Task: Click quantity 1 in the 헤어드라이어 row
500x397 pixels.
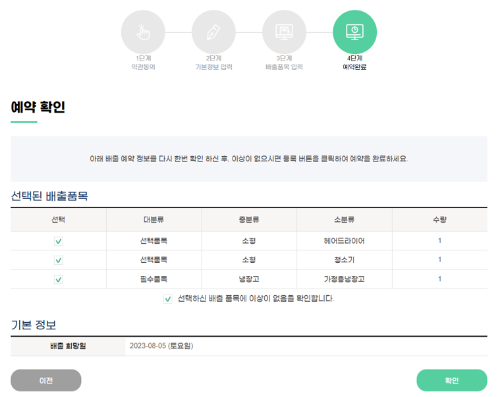Action: click(x=440, y=241)
